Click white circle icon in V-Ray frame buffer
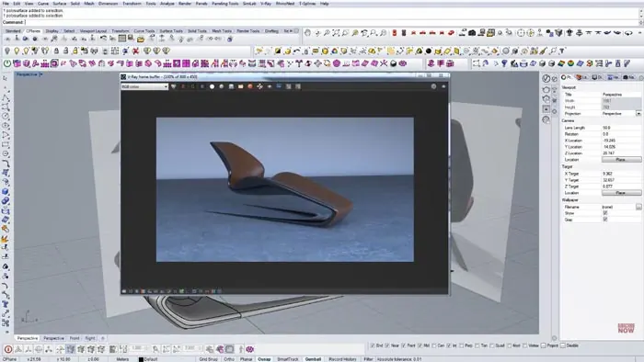The width and height of the screenshot is (644, 362). [x=212, y=86]
